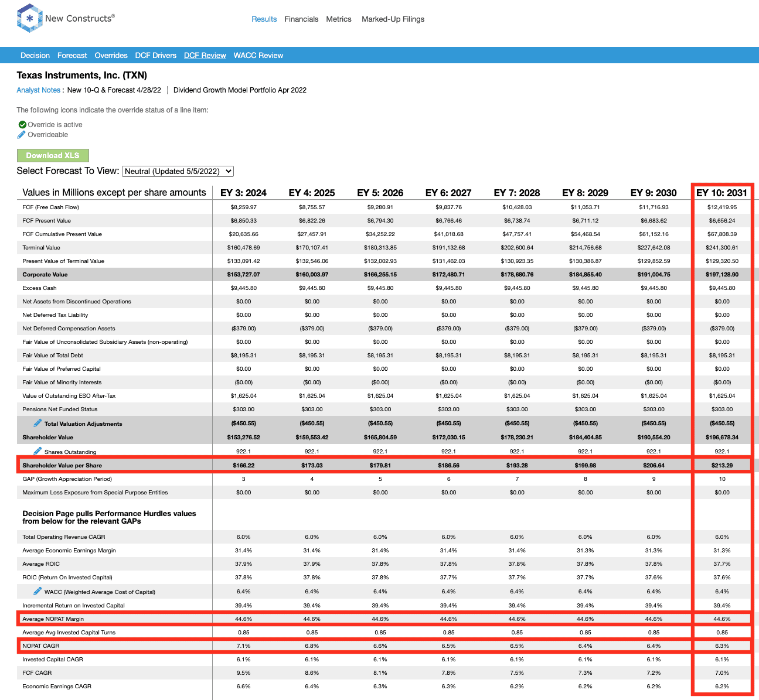This screenshot has width=759, height=700.
Task: Open the Select Forecast To View dropdown
Action: click(178, 171)
